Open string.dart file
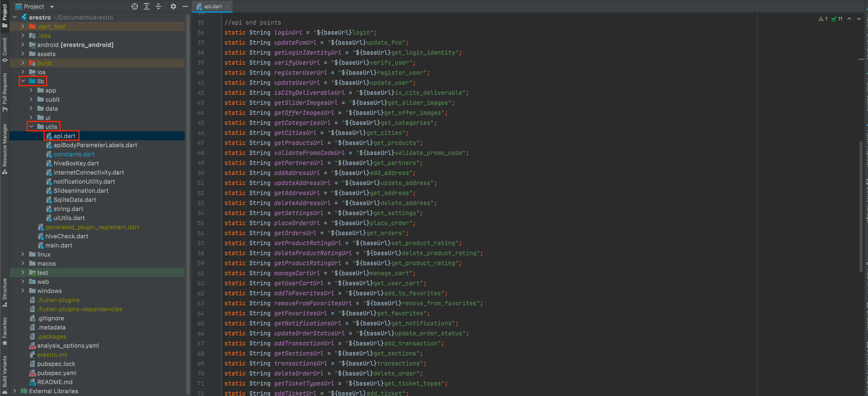This screenshot has width=868, height=396. click(65, 208)
